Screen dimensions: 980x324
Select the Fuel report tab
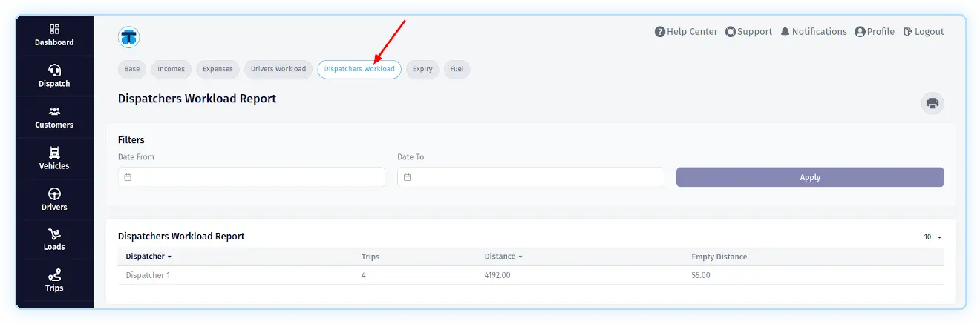[457, 69]
